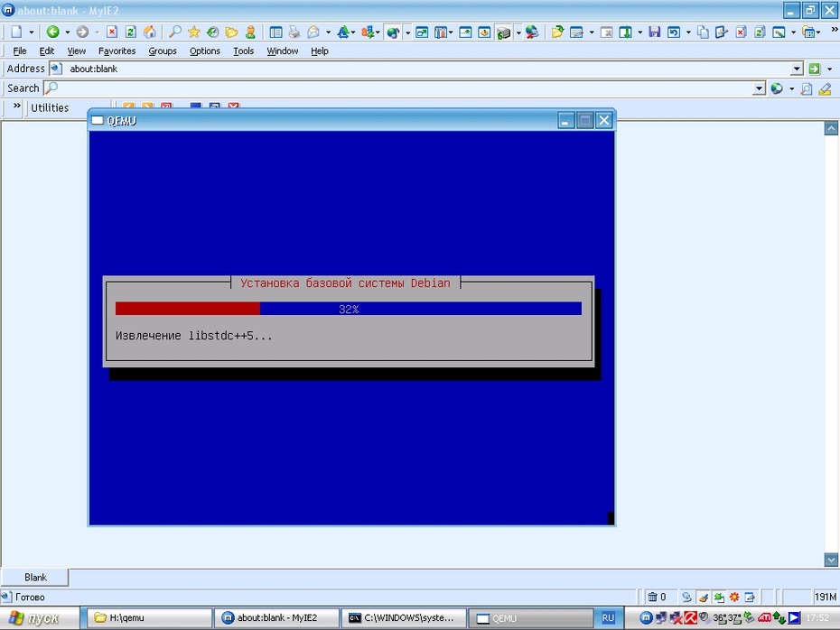The height and width of the screenshot is (630, 840).
Task: Switch to QEMU taskbar button
Action: (x=531, y=617)
